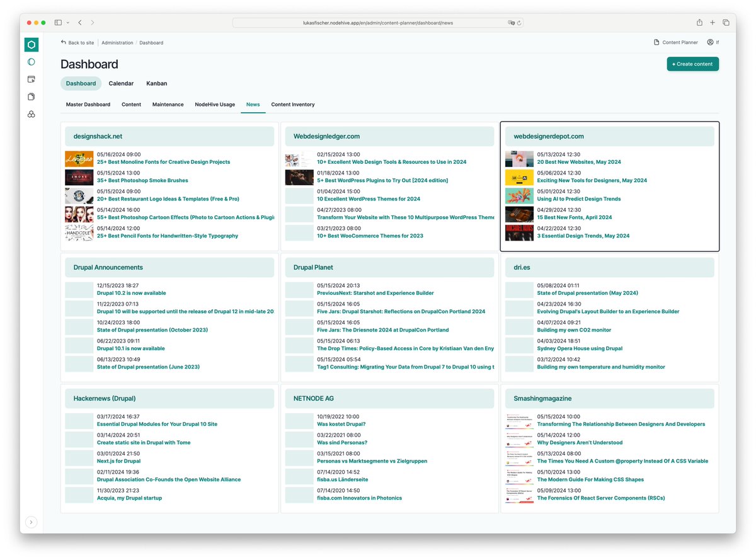Open 20+ Best Restaurant Logo Ideas link

[168, 199]
